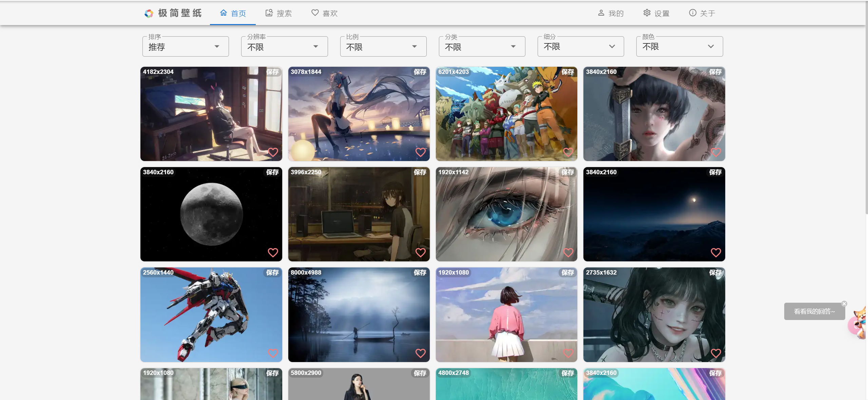
Task: Like the moon wallpaper with heart icon
Action: (273, 253)
